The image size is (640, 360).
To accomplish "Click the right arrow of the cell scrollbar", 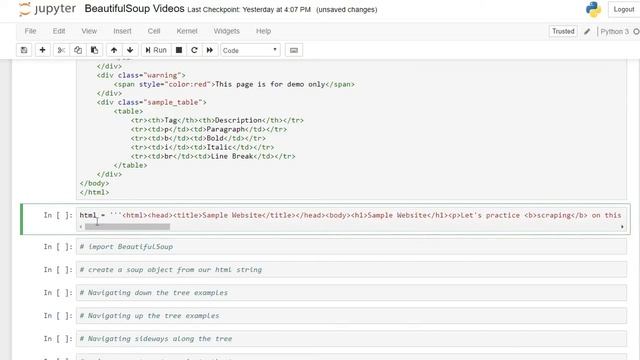I will tap(622, 227).
